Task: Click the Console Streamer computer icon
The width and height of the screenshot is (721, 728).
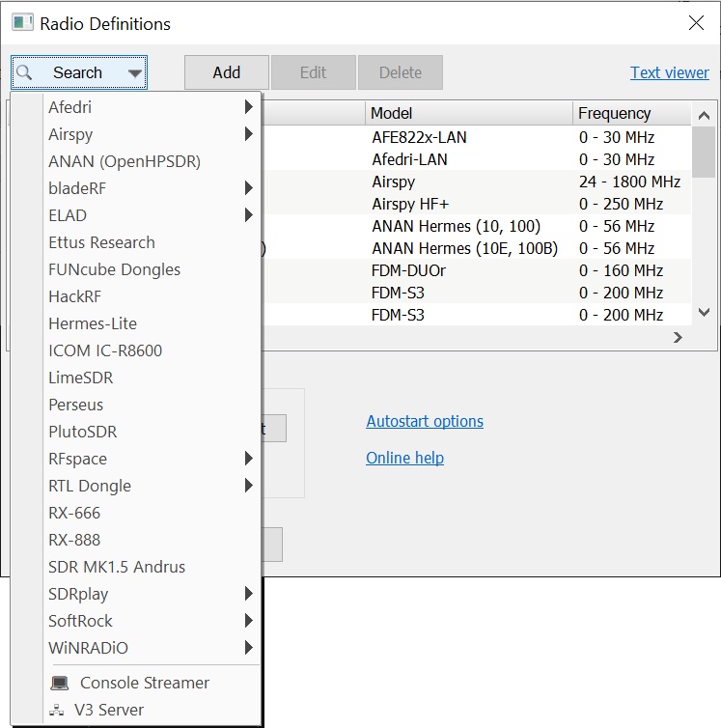Action: 60,683
